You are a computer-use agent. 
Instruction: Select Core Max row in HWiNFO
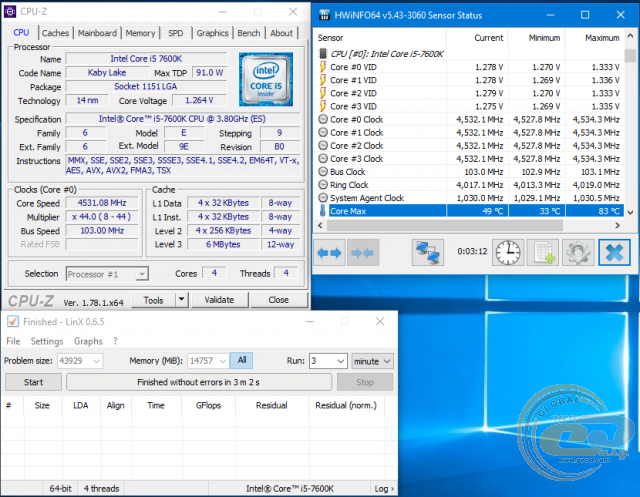(x=469, y=211)
